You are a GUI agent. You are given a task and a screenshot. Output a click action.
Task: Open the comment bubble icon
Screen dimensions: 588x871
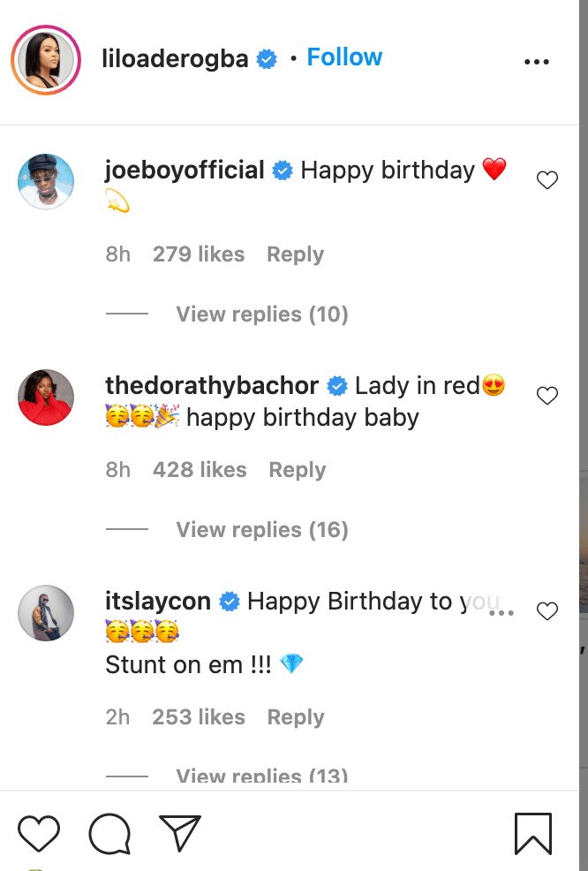[x=109, y=834]
